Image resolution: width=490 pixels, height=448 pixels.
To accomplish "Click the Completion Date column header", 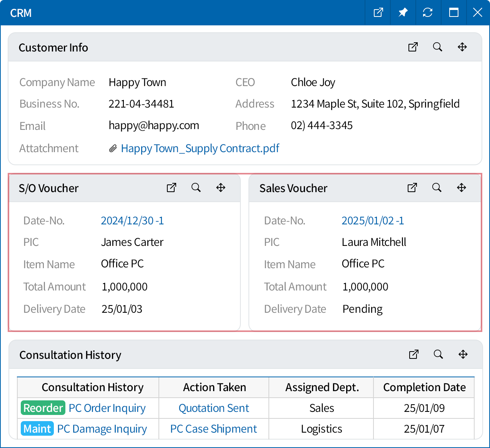I will pyautogui.click(x=424, y=388).
